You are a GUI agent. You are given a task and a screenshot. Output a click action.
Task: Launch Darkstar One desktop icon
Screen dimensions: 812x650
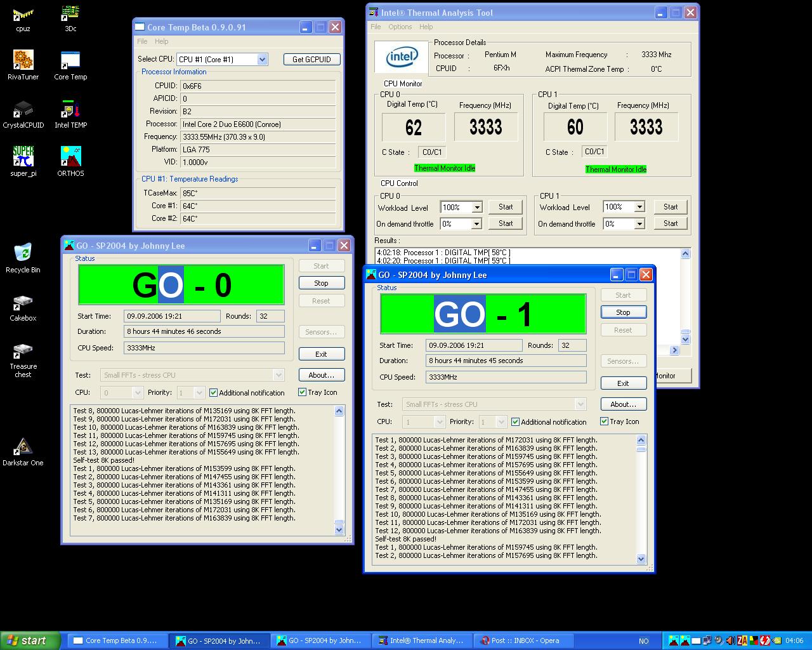click(23, 452)
